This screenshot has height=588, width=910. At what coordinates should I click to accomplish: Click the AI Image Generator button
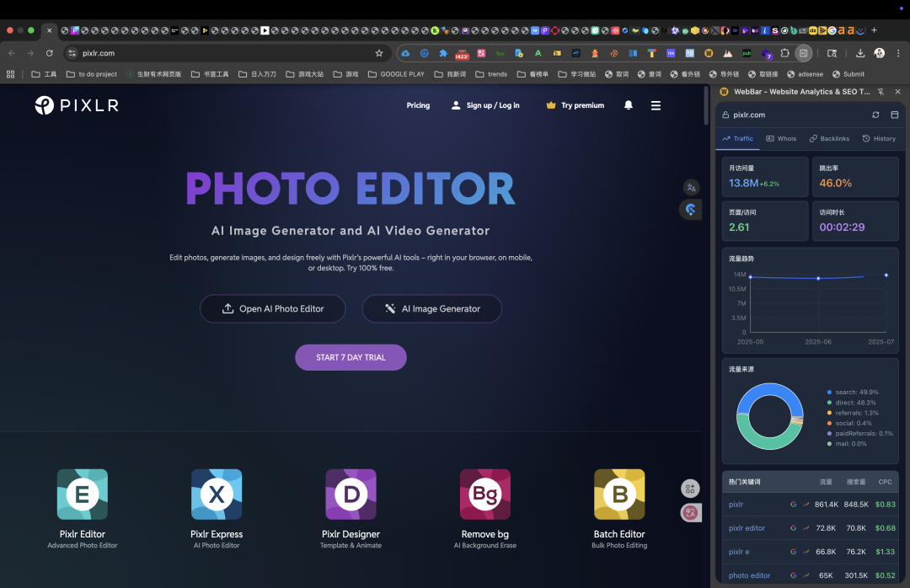(x=431, y=309)
